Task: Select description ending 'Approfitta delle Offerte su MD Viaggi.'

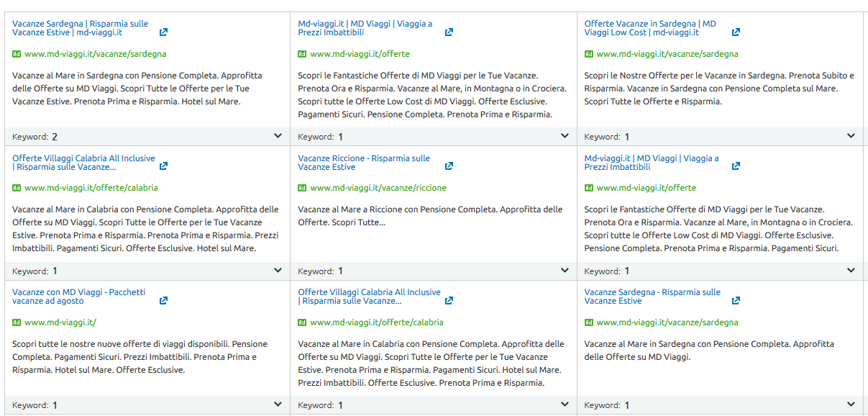Action: pyautogui.click(x=710, y=351)
